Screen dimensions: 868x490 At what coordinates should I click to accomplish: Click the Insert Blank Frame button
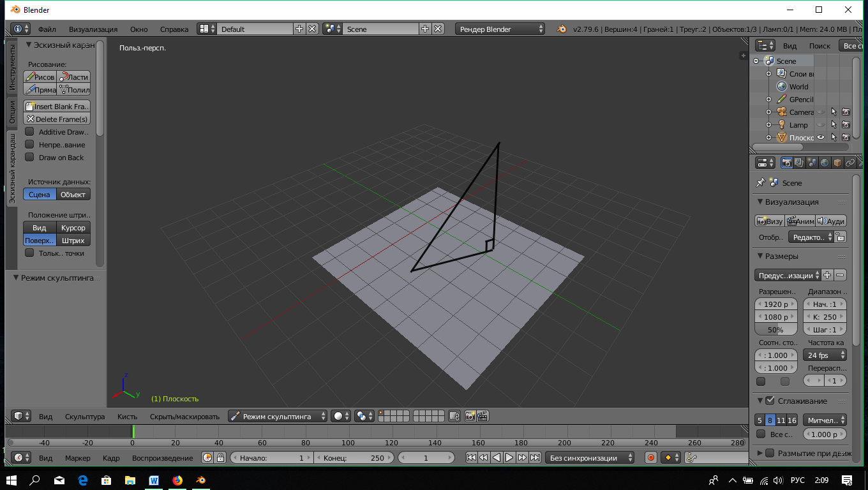[57, 107]
